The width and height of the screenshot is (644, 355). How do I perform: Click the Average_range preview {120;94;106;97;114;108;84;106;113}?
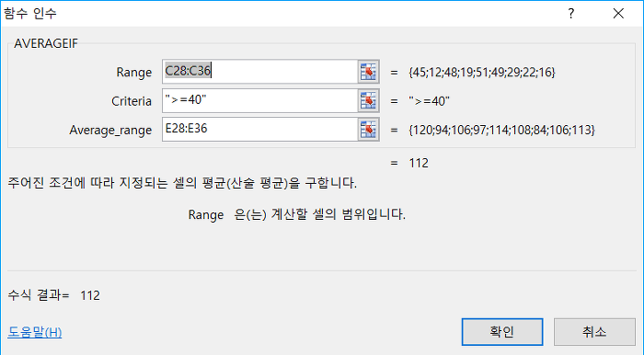(501, 130)
